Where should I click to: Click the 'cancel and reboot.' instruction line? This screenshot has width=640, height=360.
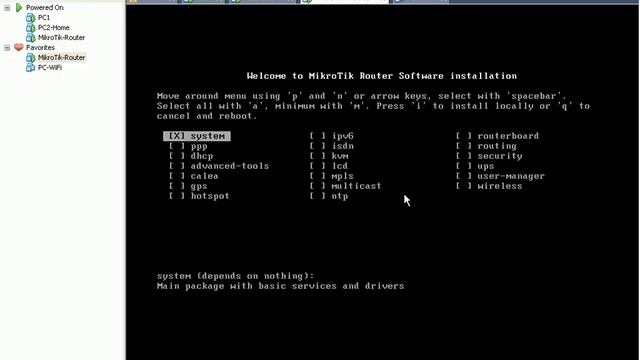(x=207, y=116)
